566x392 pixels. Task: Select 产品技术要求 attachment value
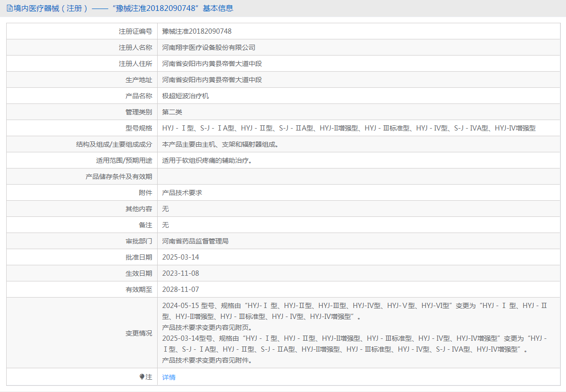coord(182,193)
